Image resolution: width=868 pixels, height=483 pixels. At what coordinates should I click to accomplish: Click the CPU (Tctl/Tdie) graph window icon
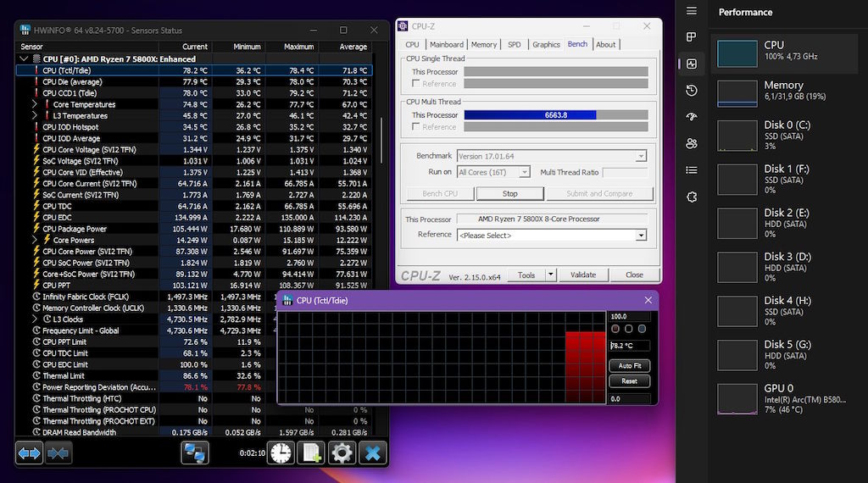287,301
